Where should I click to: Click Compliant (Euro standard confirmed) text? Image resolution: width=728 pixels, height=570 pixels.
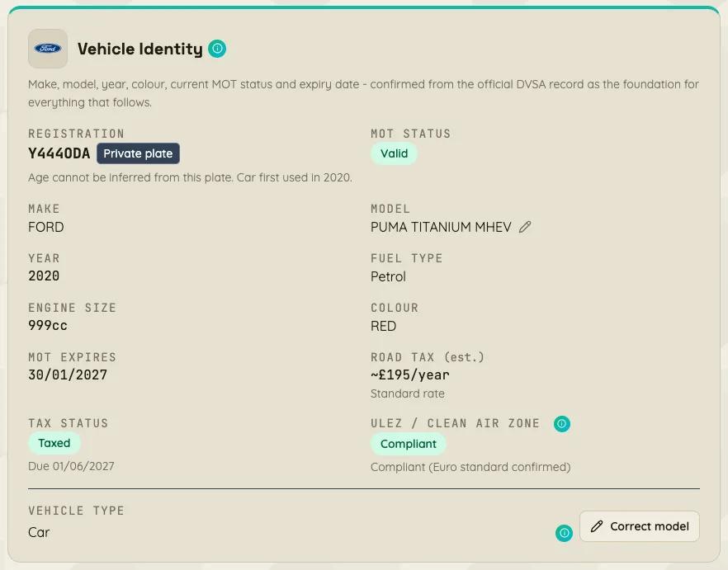470,467
